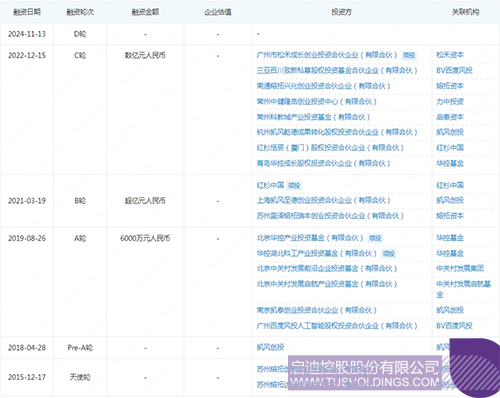The height and width of the screenshot is (398, 500).
Task: Open 华控基金 beside 华控湖北科工产业投资基金
Action: point(450,254)
